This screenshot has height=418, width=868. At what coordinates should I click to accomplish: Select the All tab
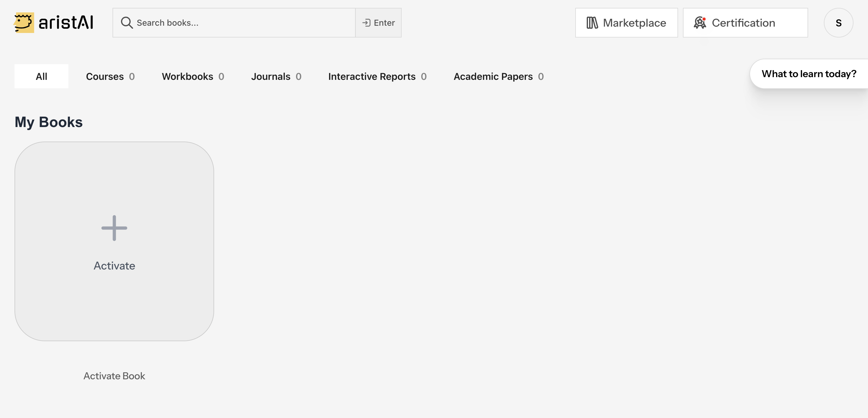click(41, 76)
